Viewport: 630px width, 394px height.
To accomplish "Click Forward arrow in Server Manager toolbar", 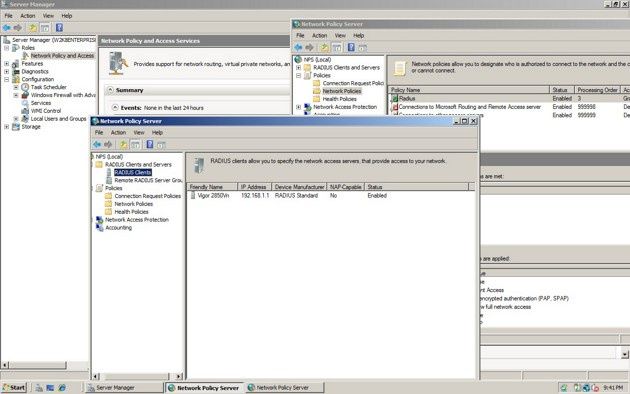I will (18, 28).
